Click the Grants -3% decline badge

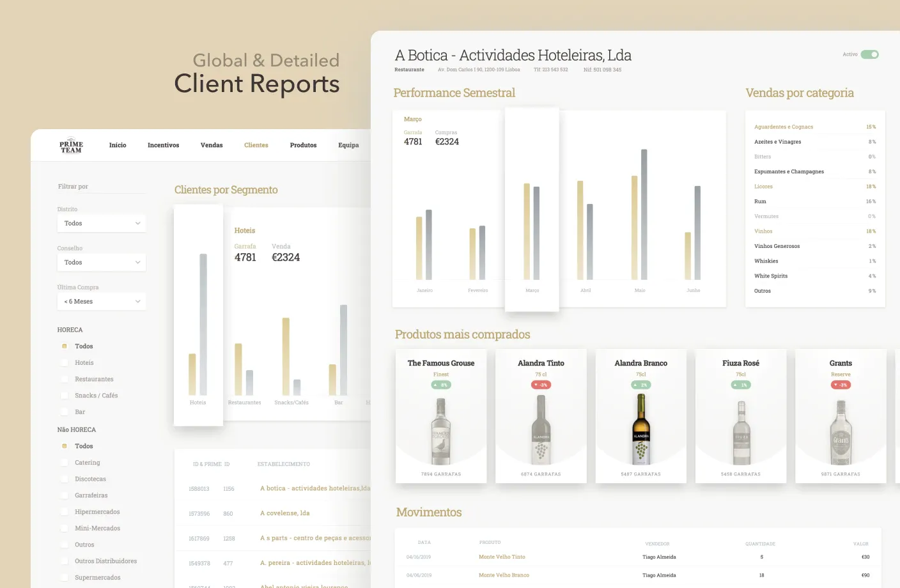[841, 385]
